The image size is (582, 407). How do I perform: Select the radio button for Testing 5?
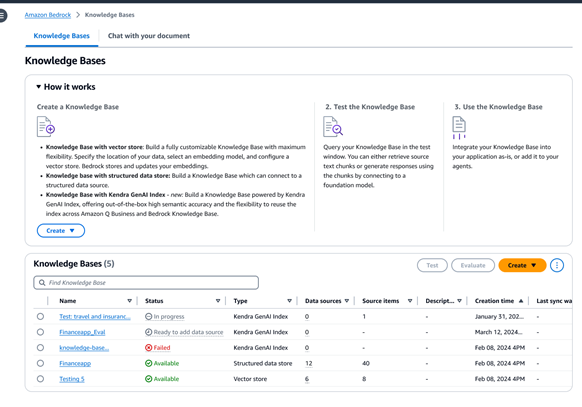click(x=40, y=379)
